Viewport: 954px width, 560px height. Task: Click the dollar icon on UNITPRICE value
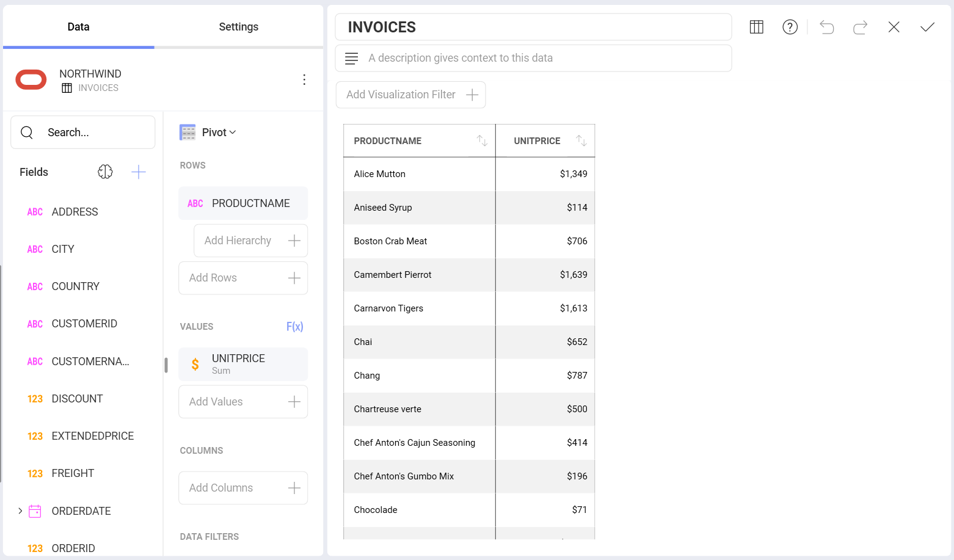click(195, 365)
